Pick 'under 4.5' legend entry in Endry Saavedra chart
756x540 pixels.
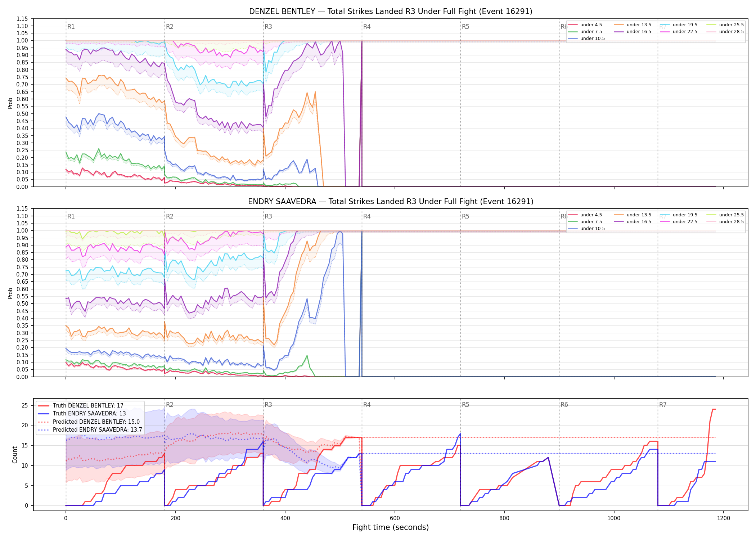coord(585,215)
